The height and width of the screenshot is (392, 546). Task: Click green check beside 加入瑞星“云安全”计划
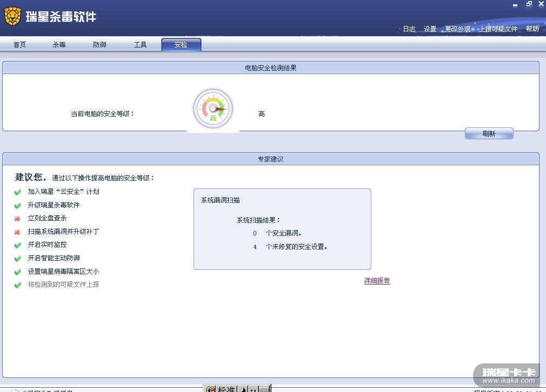[17, 192]
